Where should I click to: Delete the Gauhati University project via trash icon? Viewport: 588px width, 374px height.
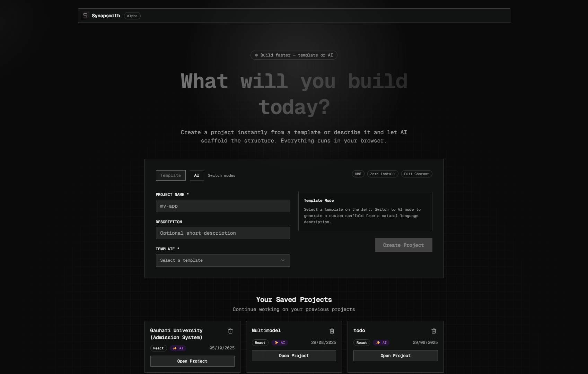[230, 331]
